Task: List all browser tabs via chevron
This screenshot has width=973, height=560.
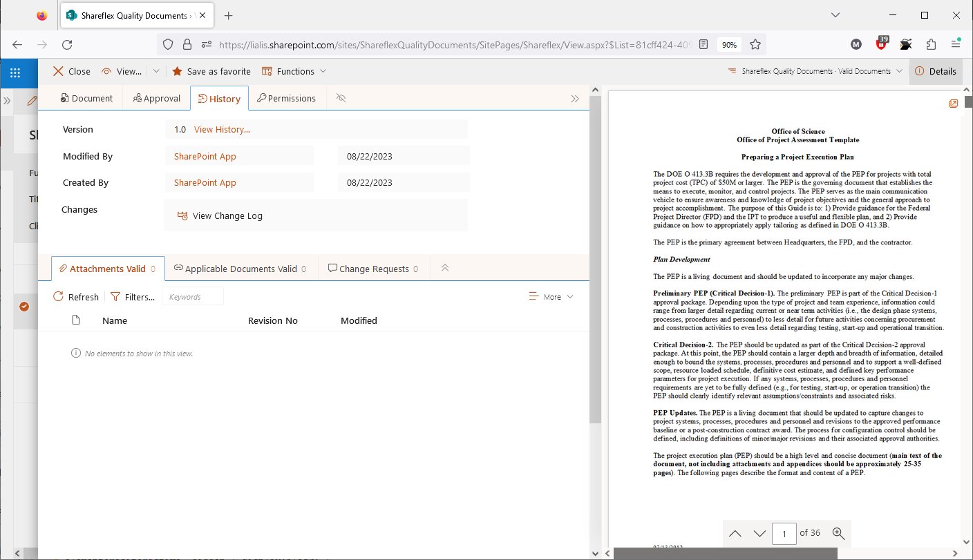Action: tap(835, 15)
